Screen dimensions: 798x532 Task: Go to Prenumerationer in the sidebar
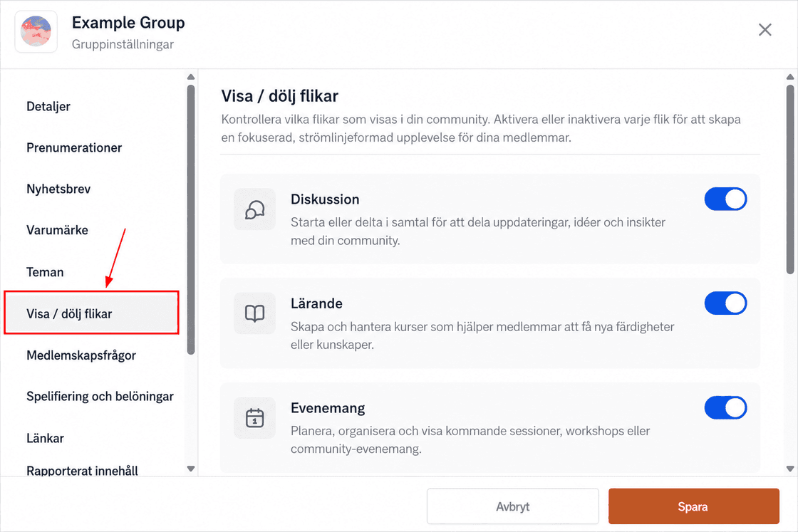[x=74, y=147]
